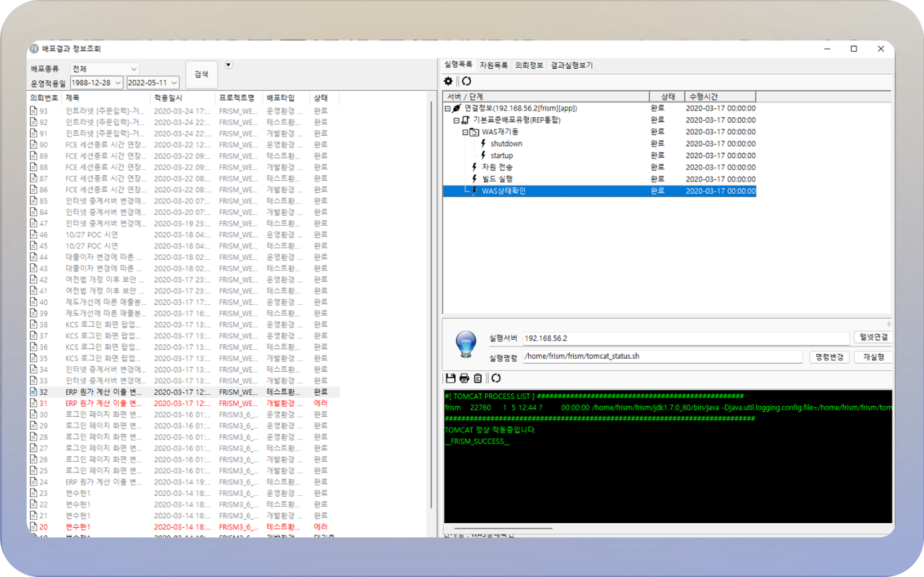Viewport: 924px width, 577px height.
Task: Switch to the 실행목록 tab
Action: [x=458, y=65]
